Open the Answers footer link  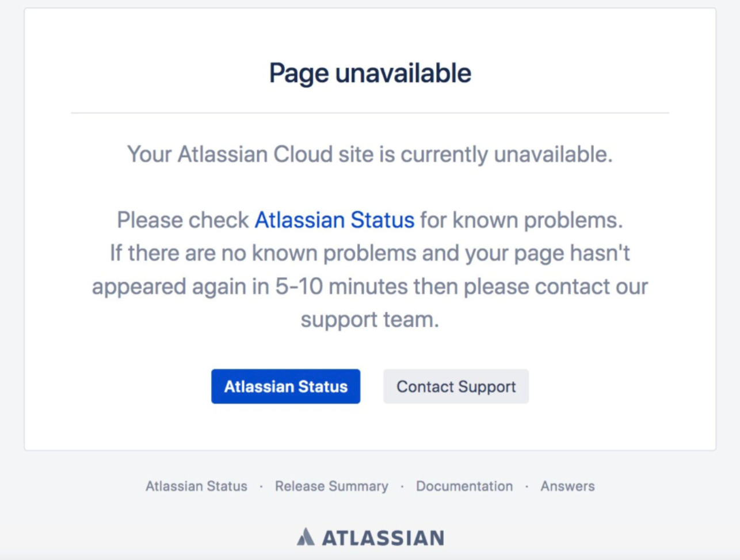566,486
